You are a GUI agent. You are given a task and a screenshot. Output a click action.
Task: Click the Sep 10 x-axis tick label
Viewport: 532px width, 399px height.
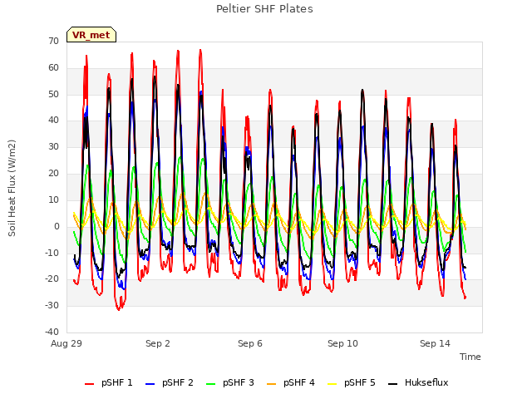click(342, 343)
